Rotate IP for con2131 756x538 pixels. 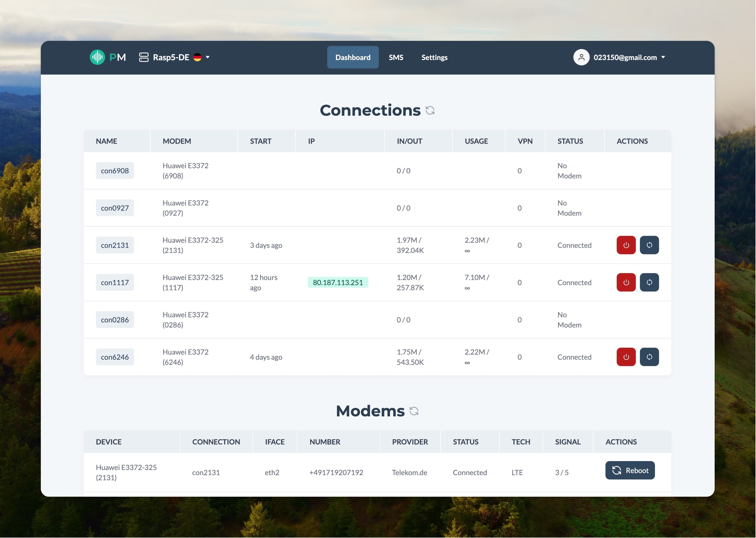click(x=649, y=245)
